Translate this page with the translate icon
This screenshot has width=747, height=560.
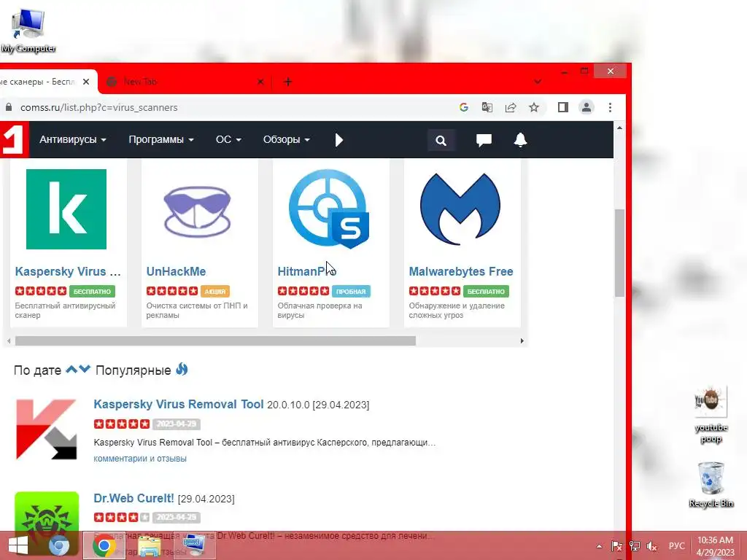pyautogui.click(x=487, y=108)
